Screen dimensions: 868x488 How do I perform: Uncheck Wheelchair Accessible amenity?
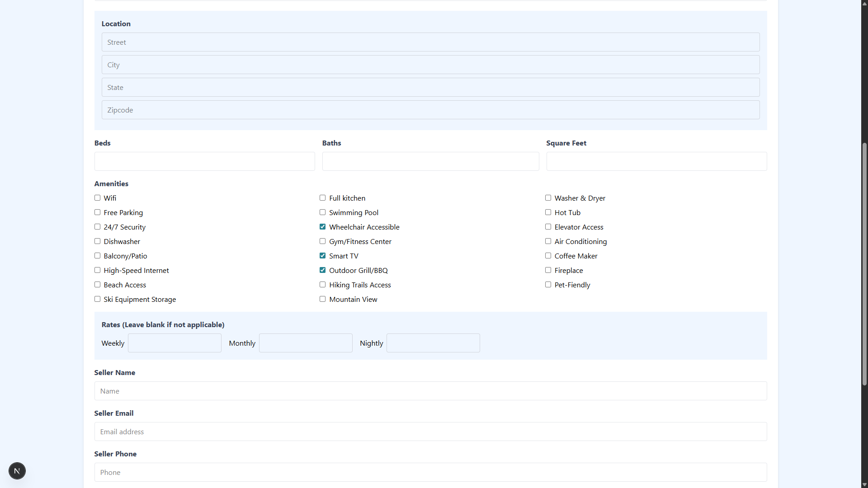tap(322, 227)
